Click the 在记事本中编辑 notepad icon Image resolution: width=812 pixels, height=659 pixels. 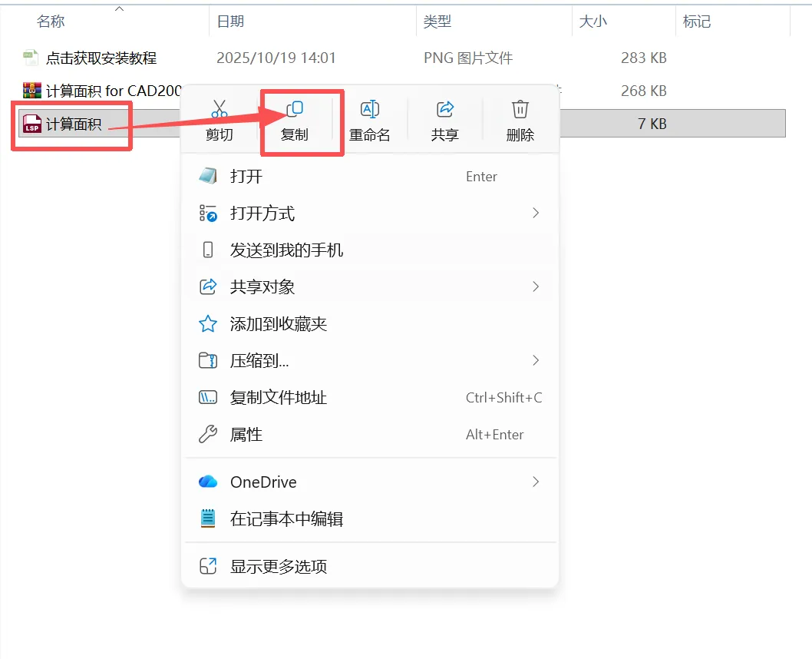(208, 518)
